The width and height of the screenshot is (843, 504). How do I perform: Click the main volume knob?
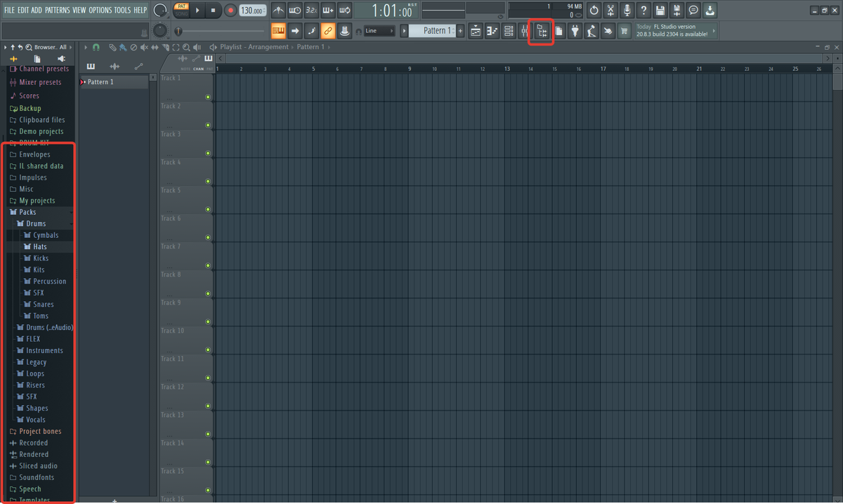tap(160, 11)
